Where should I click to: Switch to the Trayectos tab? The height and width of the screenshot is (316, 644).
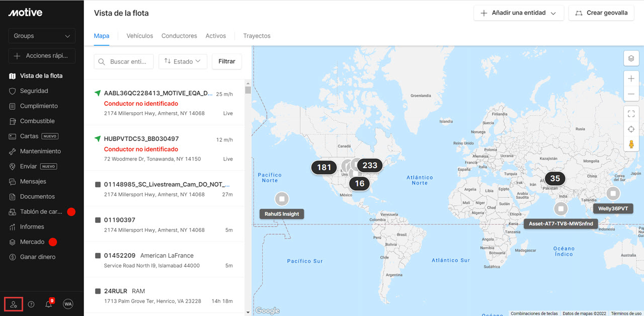pos(257,36)
